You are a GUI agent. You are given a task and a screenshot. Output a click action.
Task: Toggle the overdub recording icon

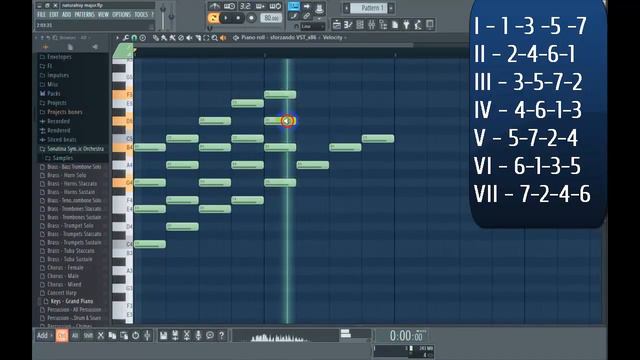tap(260, 6)
